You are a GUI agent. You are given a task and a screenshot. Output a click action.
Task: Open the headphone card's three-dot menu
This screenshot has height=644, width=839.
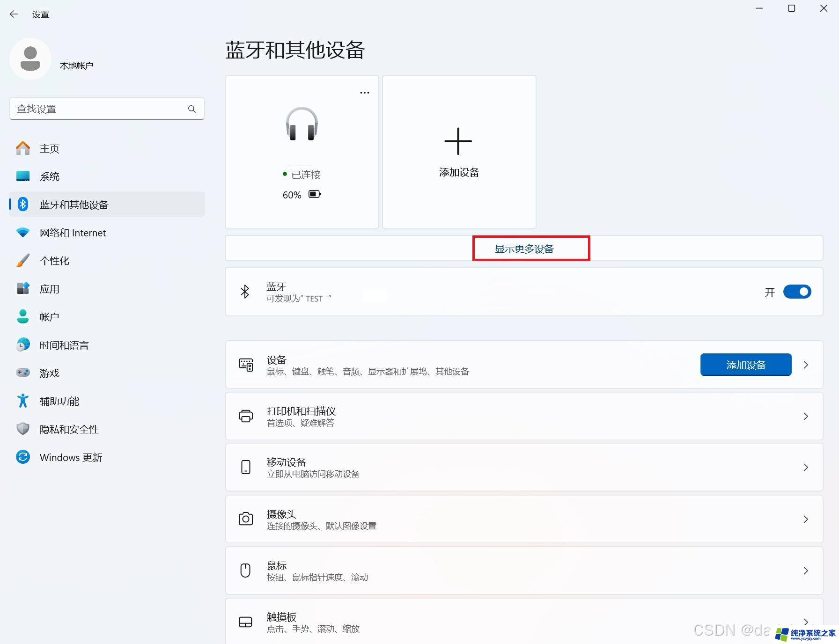[x=365, y=93]
